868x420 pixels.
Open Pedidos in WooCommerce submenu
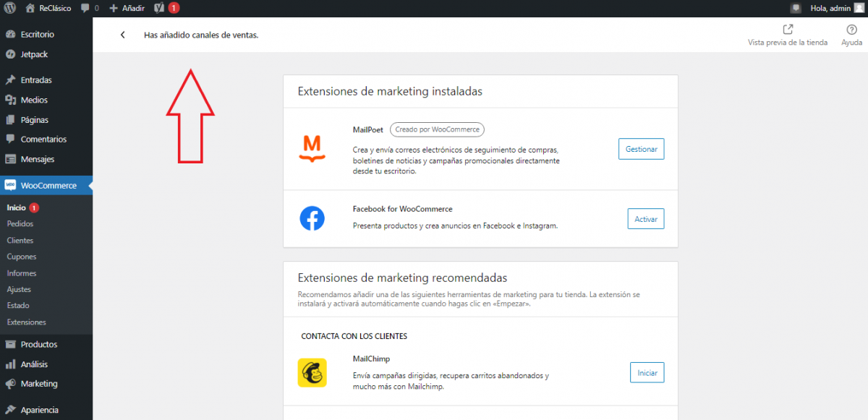click(20, 224)
